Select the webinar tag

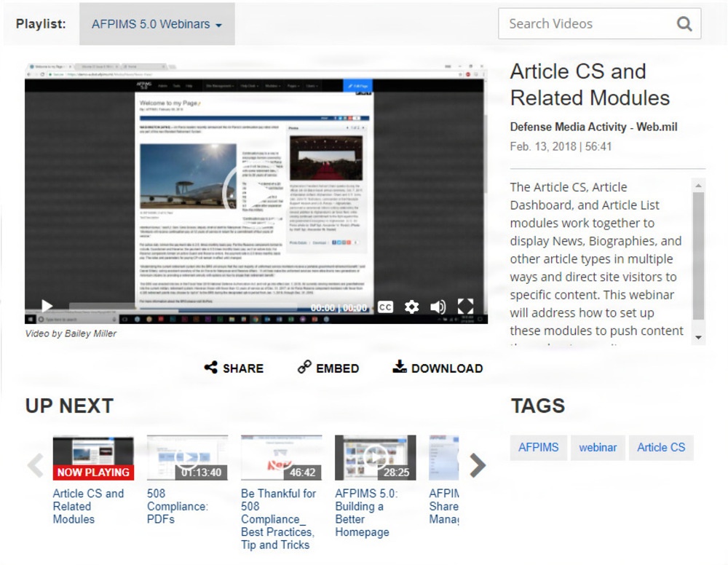598,448
